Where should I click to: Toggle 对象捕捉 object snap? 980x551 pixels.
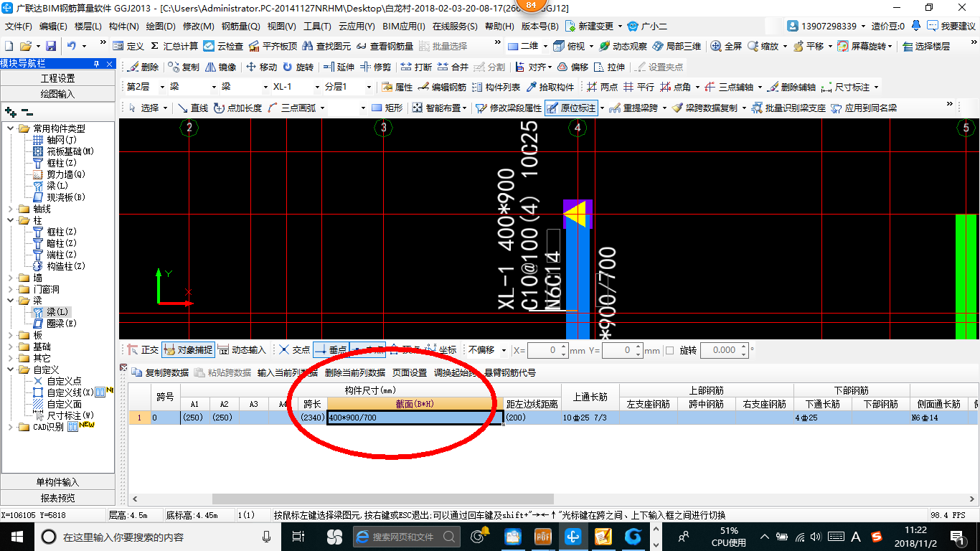[x=188, y=350]
